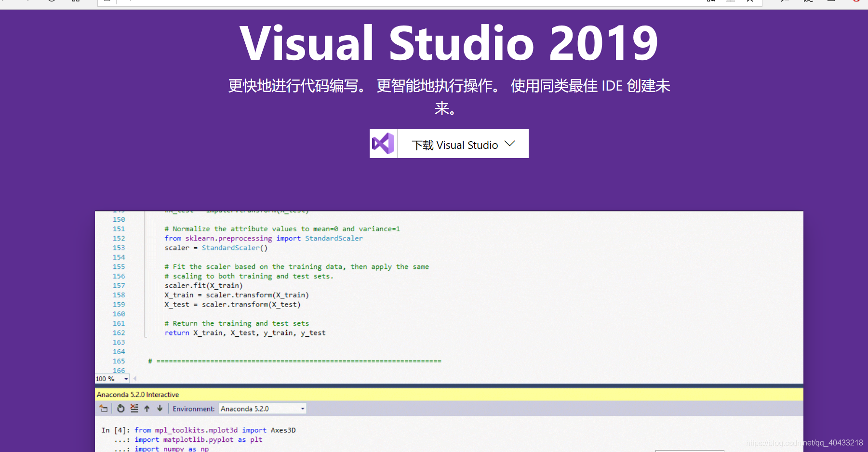Viewport: 868px width, 452px height.
Task: Open the Environment Anaconda 5.2.0 dropdown
Action: (263, 409)
